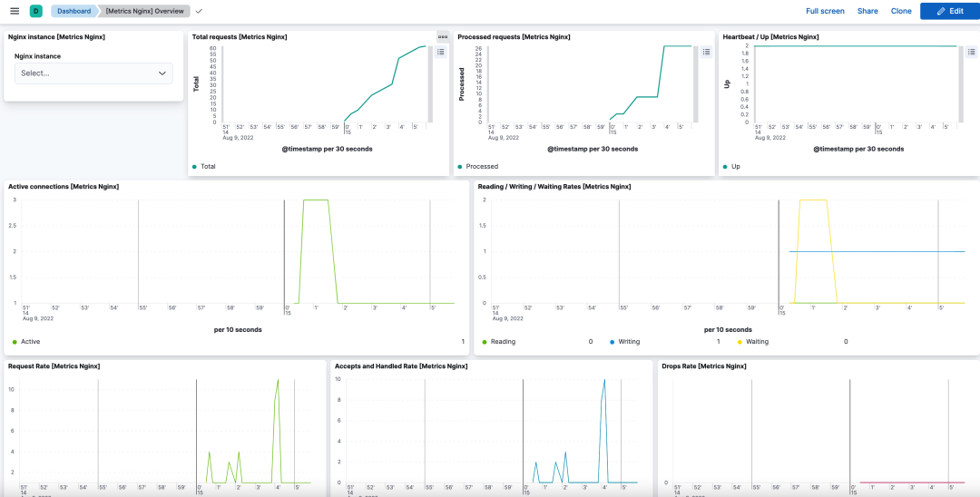Click the Drops Rate [Metrics Nginx] title
The height and width of the screenshot is (497, 980).
coord(704,365)
